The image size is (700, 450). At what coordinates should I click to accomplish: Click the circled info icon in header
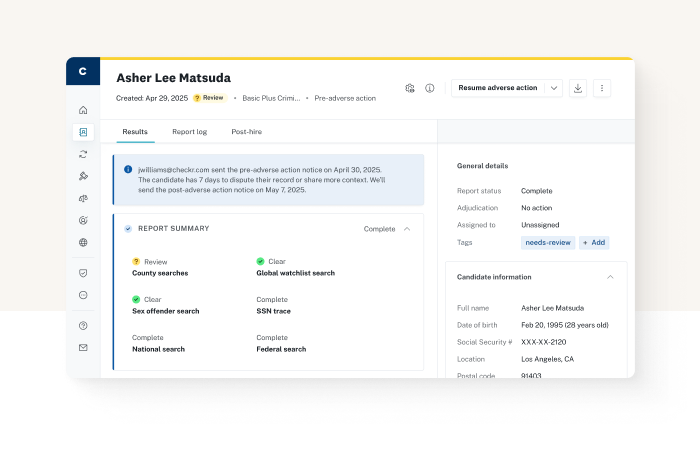coord(429,88)
